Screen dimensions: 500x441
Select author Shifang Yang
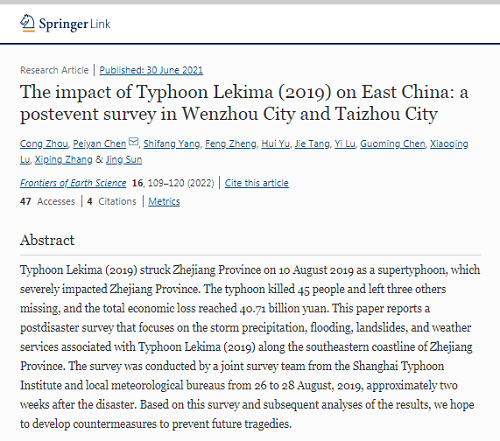(172, 144)
